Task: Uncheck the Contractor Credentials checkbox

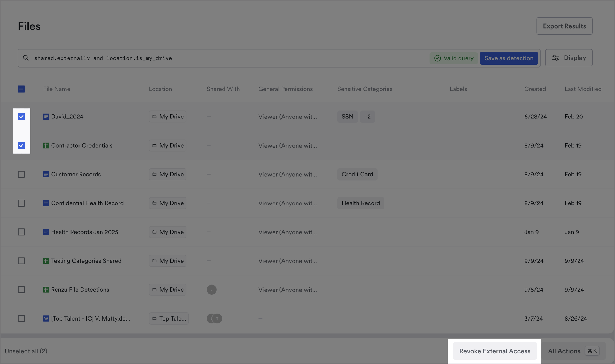Action: coord(21,145)
